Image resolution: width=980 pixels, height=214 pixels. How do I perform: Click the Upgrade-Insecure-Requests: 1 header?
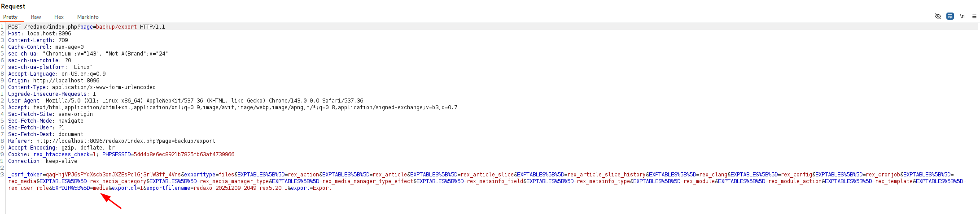52,94
